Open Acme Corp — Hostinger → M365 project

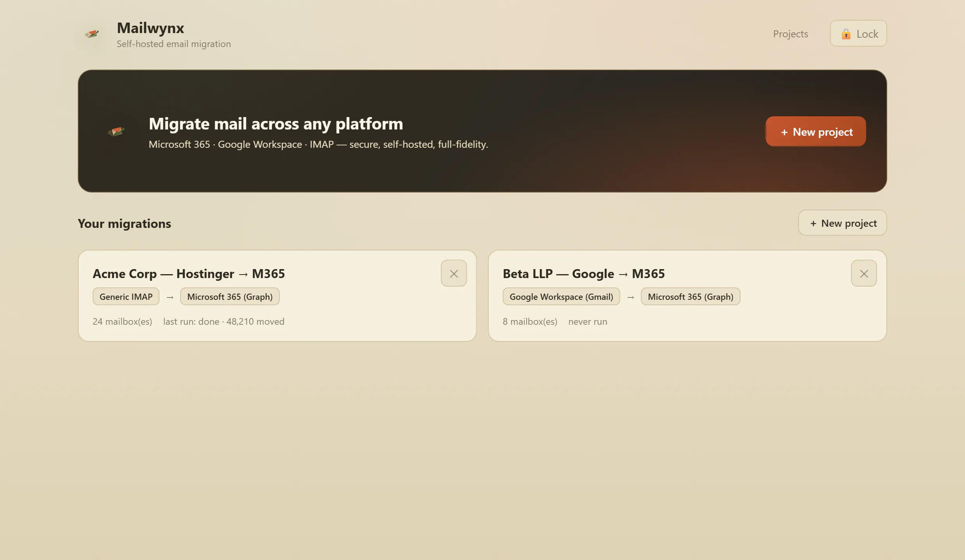189,274
